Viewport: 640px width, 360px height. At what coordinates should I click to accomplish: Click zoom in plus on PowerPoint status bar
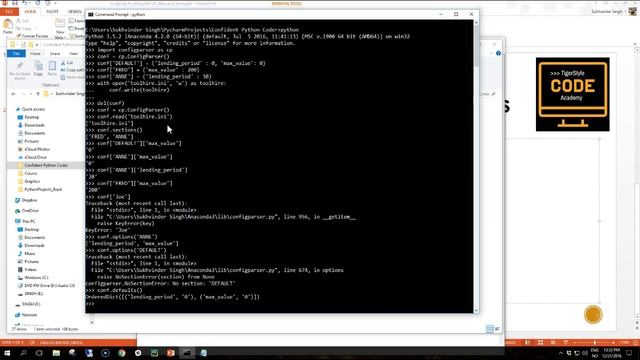[613, 342]
